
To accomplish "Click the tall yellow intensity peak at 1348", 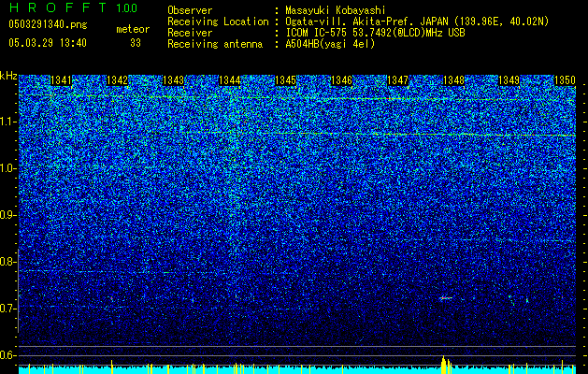I will [x=444, y=365].
